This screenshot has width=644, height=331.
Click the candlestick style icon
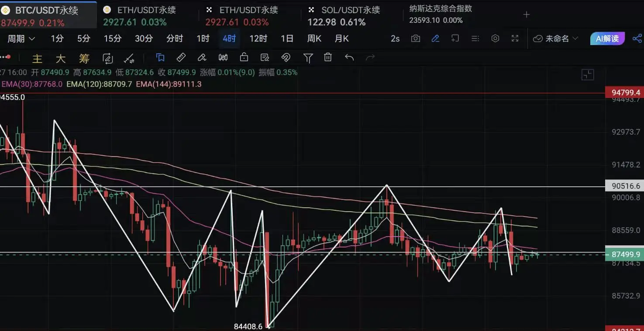pos(223,57)
